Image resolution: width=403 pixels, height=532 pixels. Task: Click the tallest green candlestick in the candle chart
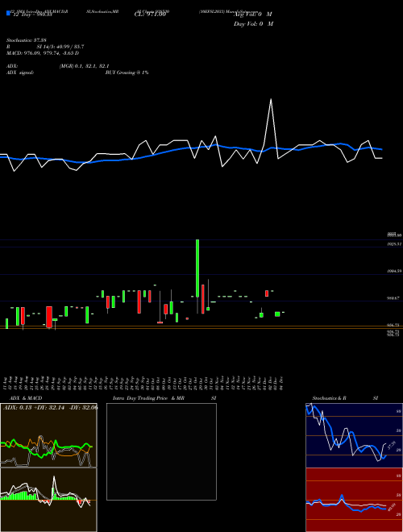point(197,268)
